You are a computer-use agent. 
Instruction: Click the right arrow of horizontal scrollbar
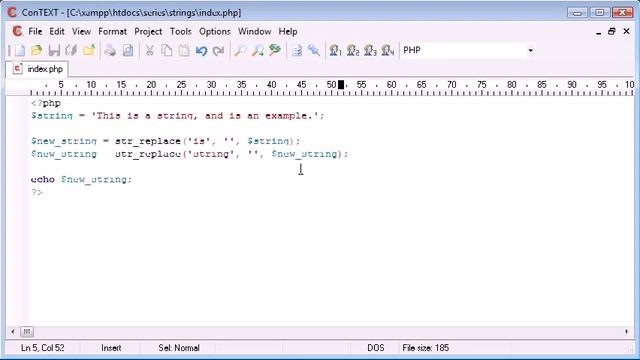pyautogui.click(x=627, y=332)
